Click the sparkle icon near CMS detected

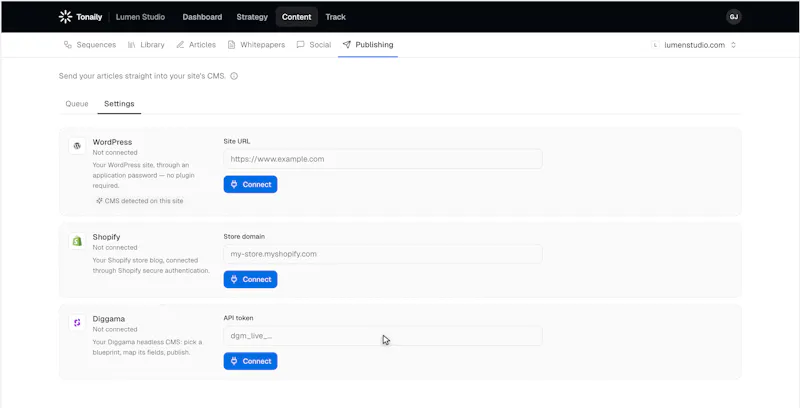click(99, 201)
